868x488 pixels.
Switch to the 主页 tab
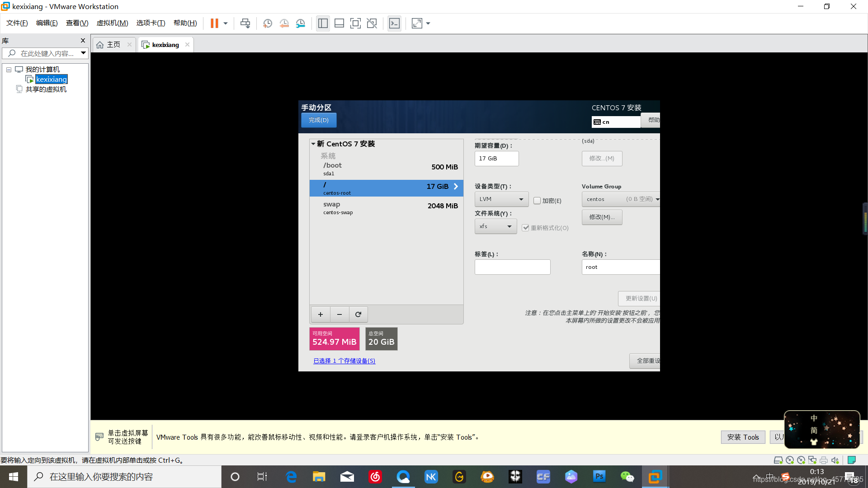point(113,45)
